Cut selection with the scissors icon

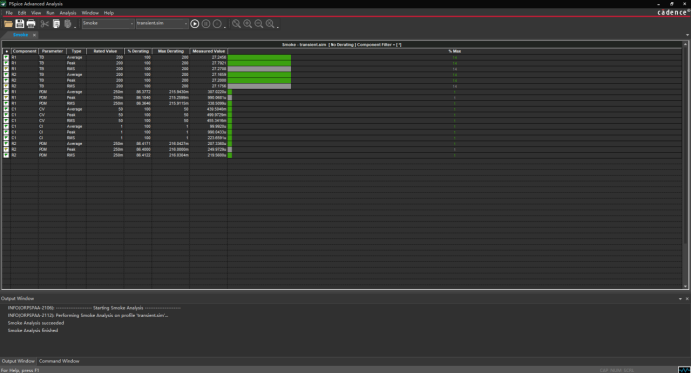(x=45, y=24)
